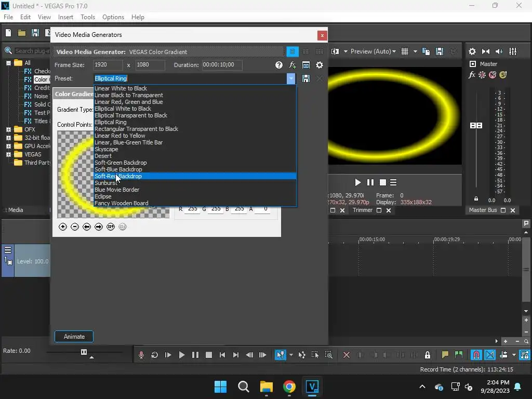Click the Animate button
The image size is (532, 399).
[x=74, y=337]
